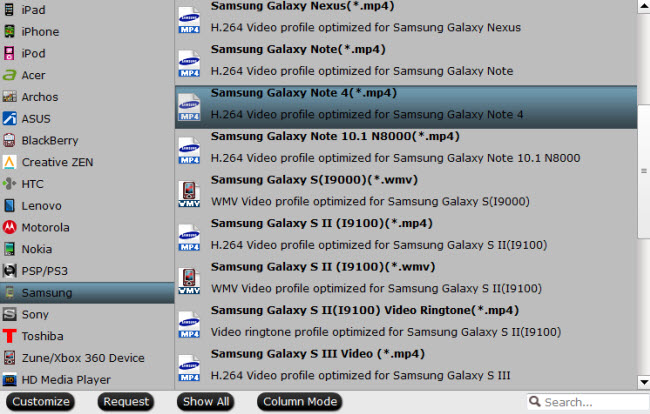650x414 pixels.
Task: Select the Lenovo category label
Action: (x=41, y=206)
